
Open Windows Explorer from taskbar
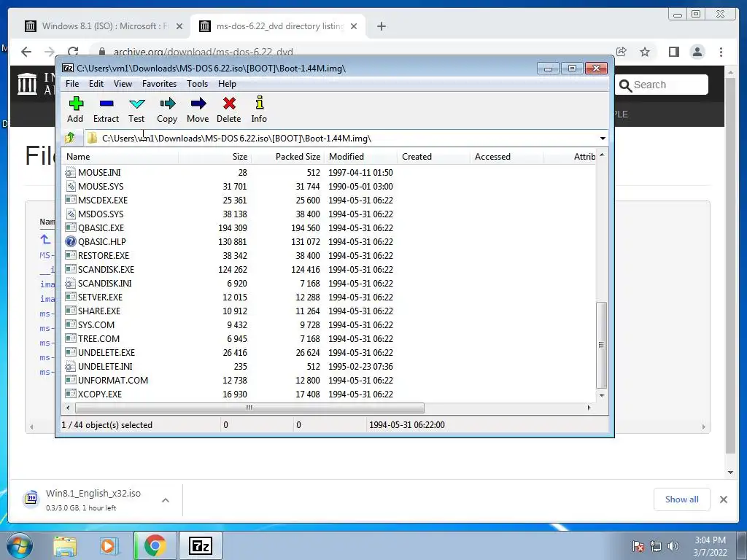coord(65,545)
